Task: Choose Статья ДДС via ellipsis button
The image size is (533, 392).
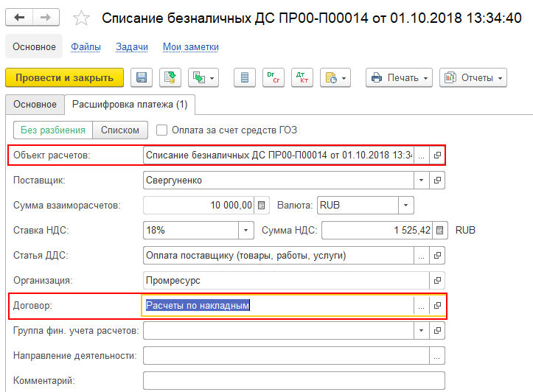Action: 422,256
